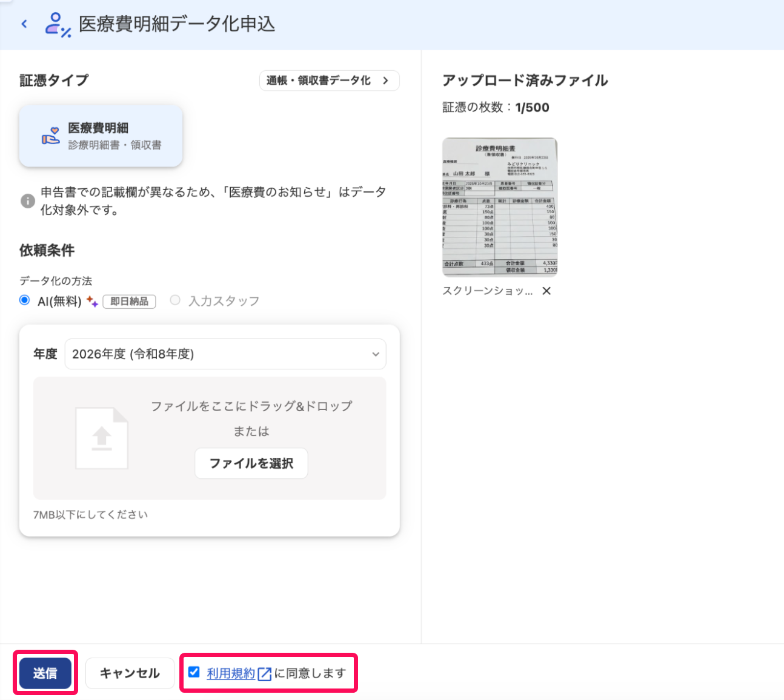This screenshot has height=700, width=784.
Task: Click the 医療費明細データ化申込 page title
Action: (177, 24)
